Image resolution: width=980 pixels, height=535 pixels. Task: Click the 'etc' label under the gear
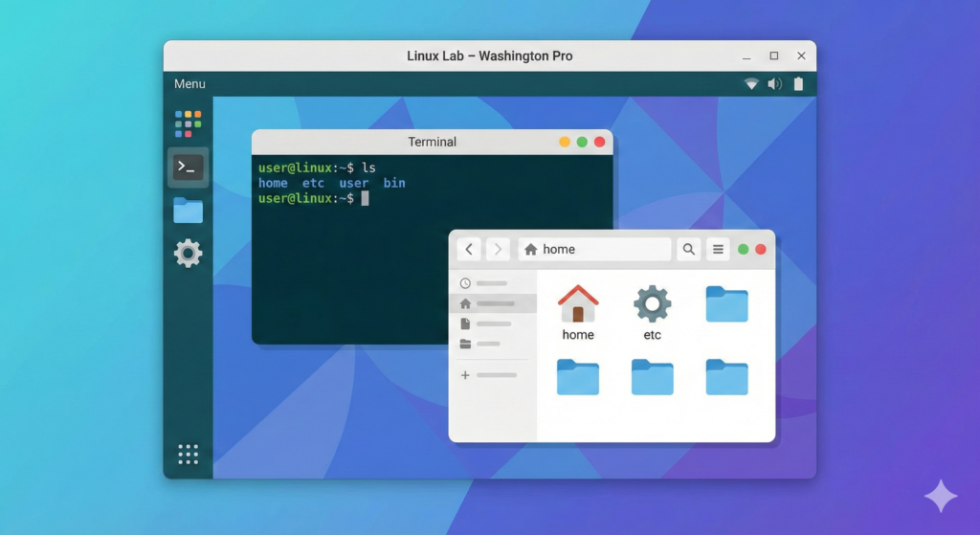652,335
